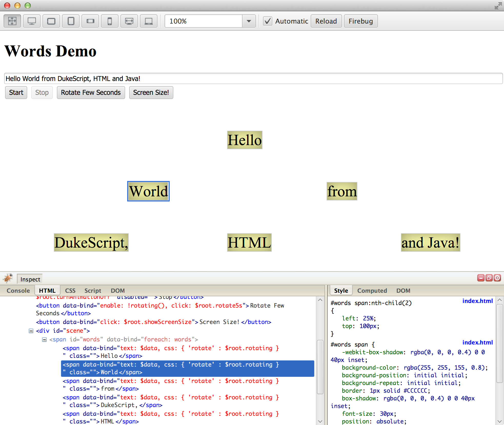Screen dimensions: 504x425
Task: Click the widescreen monitor viewport icon
Action: click(129, 21)
